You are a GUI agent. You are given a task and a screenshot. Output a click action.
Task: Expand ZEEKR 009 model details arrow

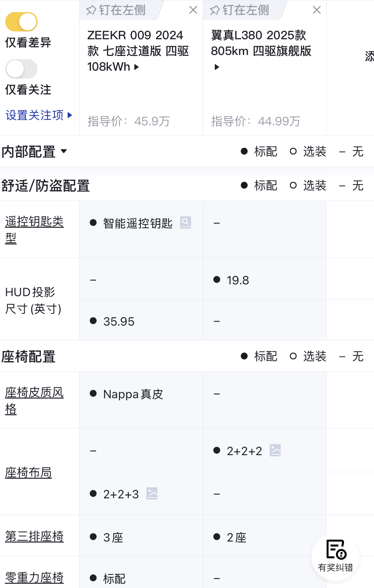click(x=137, y=68)
